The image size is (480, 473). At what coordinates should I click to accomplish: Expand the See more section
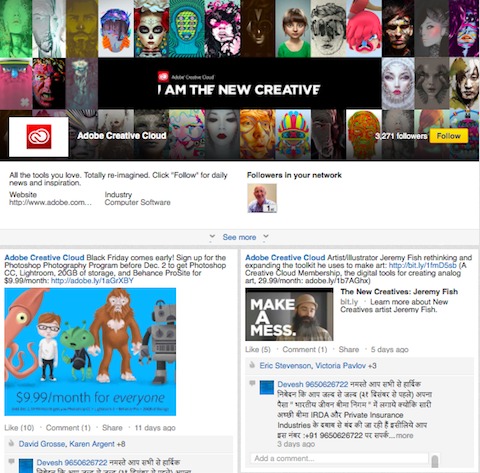tap(239, 237)
